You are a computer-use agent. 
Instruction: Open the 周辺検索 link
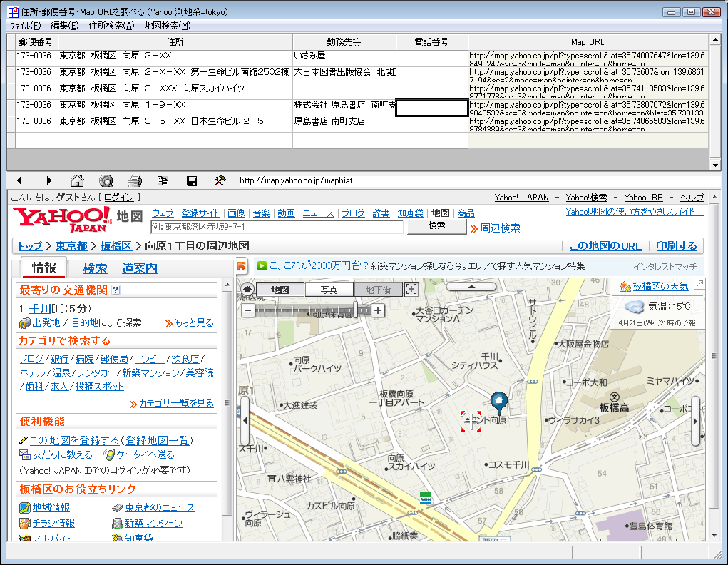pyautogui.click(x=500, y=228)
